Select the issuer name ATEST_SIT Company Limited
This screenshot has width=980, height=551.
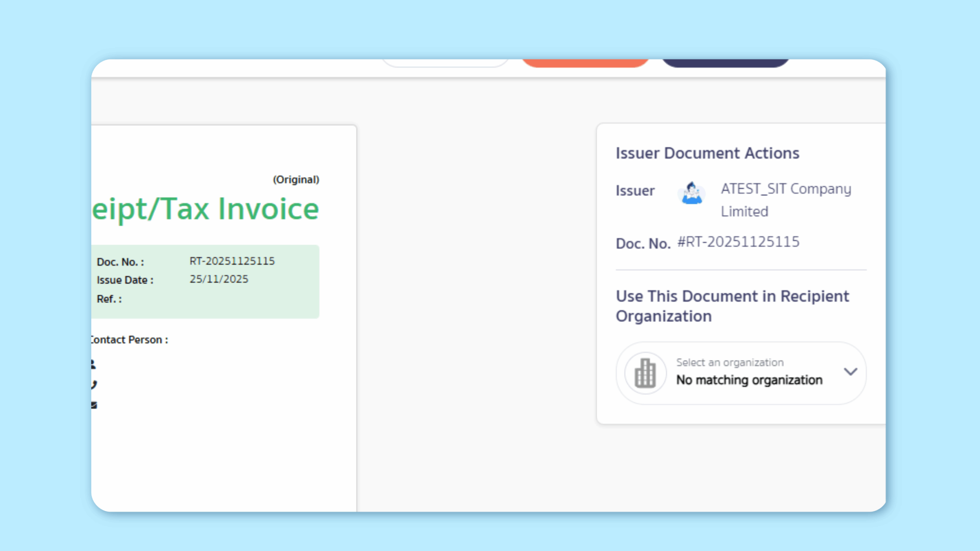pos(785,200)
